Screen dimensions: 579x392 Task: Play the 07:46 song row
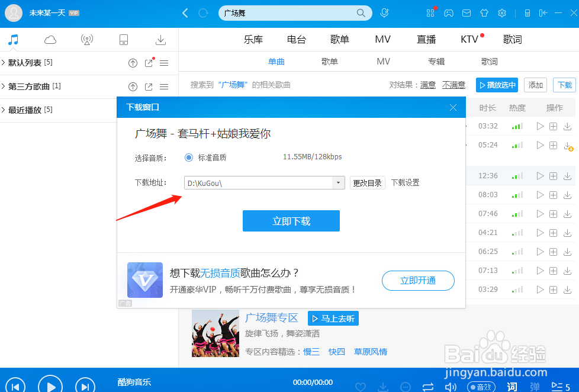(540, 214)
